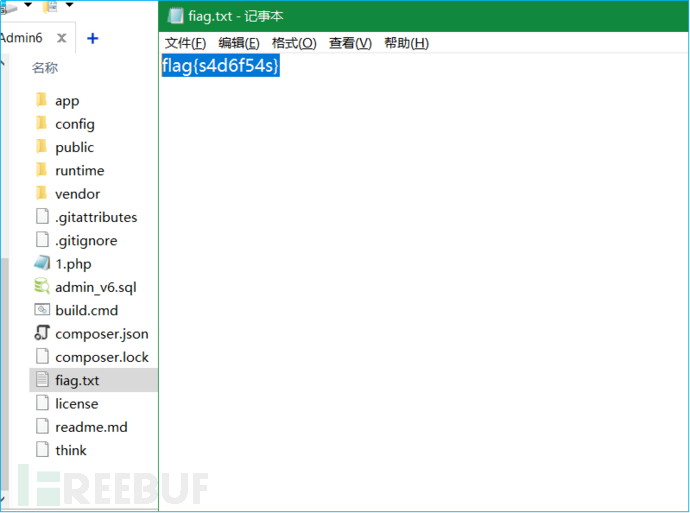Image resolution: width=690 pixels, height=513 pixels.
Task: Click the readme.md file icon
Action: [x=42, y=426]
